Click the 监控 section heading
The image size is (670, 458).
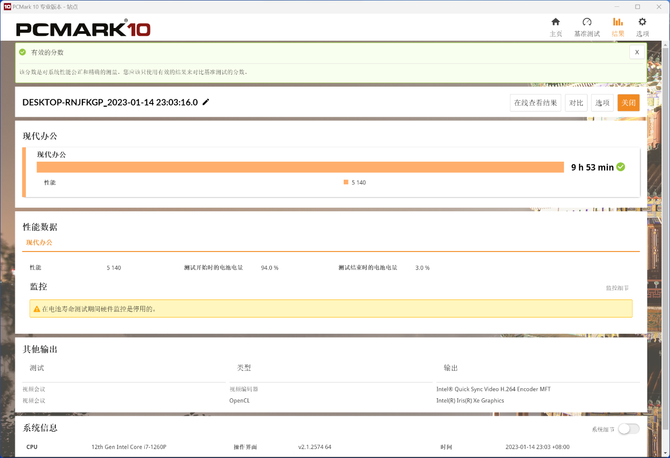tap(38, 287)
